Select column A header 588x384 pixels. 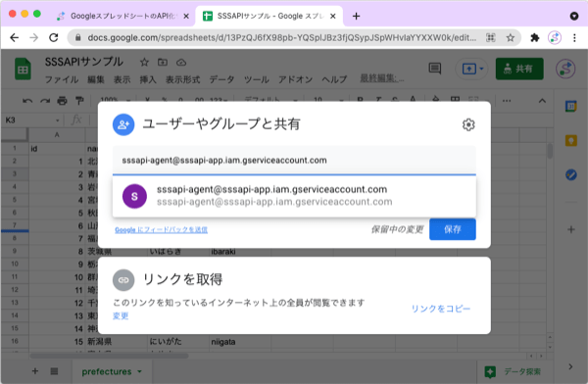point(57,134)
